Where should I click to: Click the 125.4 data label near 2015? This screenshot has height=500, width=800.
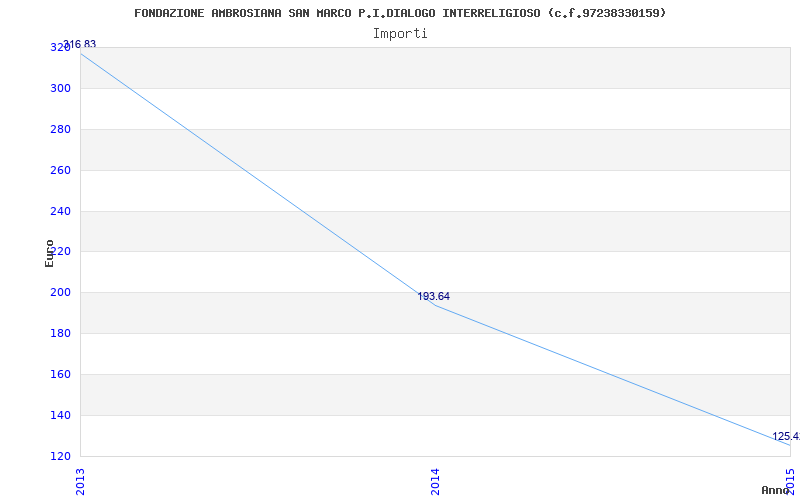click(x=786, y=437)
